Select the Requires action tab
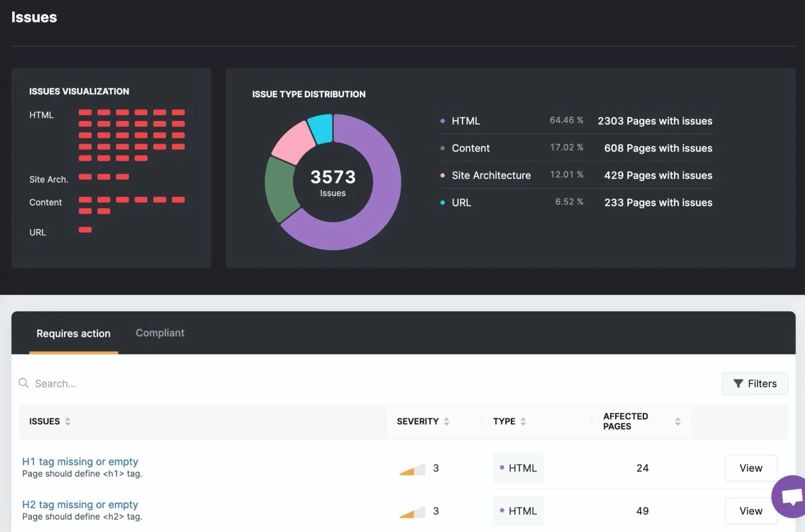Viewport: 805px width, 532px height. (73, 333)
